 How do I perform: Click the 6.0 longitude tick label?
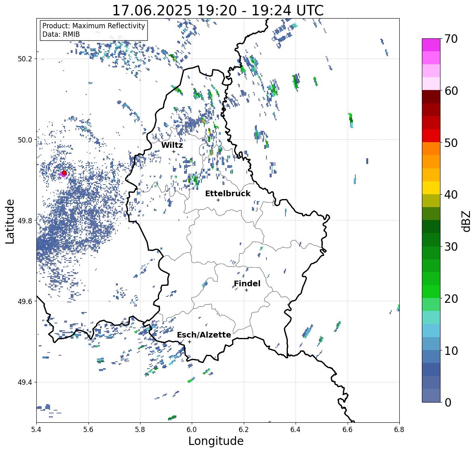point(192,429)
